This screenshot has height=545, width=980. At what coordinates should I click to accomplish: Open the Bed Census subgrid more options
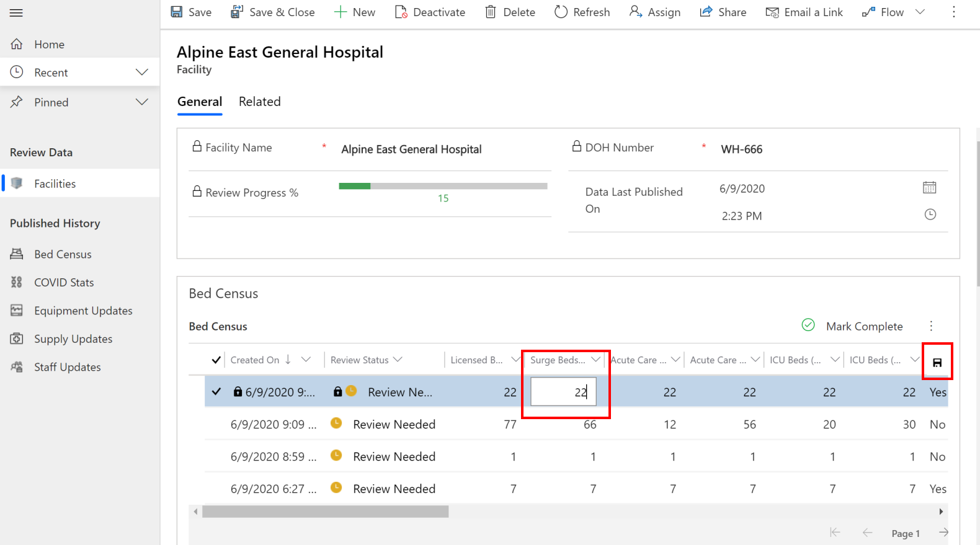pyautogui.click(x=931, y=326)
